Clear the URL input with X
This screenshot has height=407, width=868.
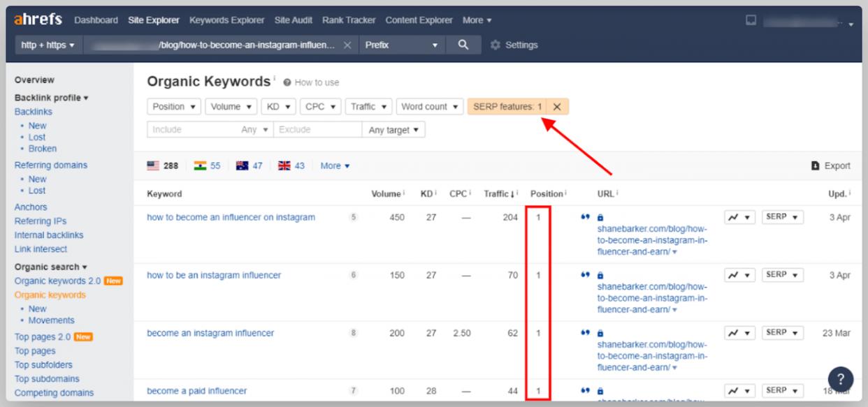pos(347,45)
